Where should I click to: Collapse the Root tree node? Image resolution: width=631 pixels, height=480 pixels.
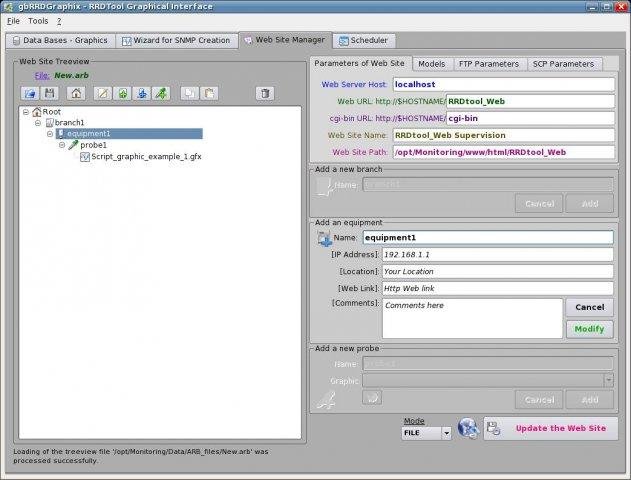(26, 112)
